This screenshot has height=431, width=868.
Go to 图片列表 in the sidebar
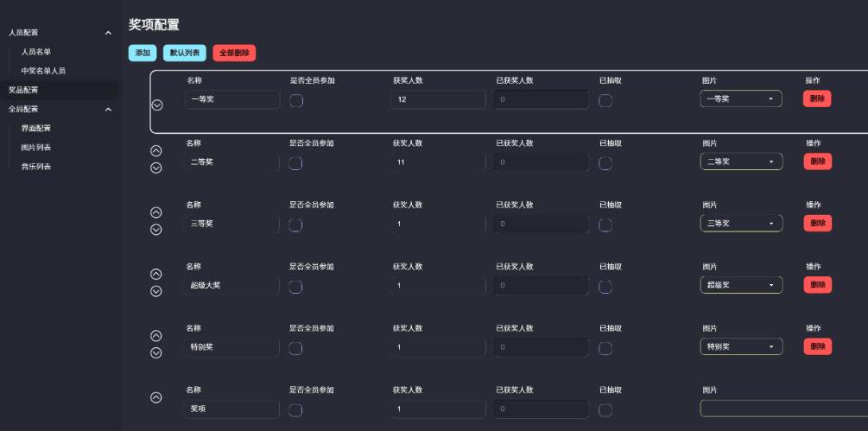coord(36,148)
